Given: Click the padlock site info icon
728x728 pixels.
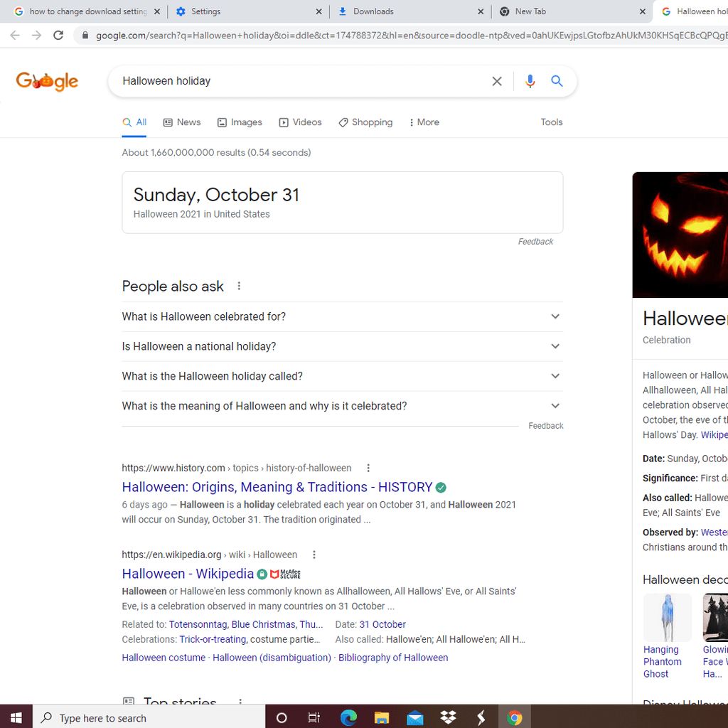Looking at the screenshot, I should (85, 36).
